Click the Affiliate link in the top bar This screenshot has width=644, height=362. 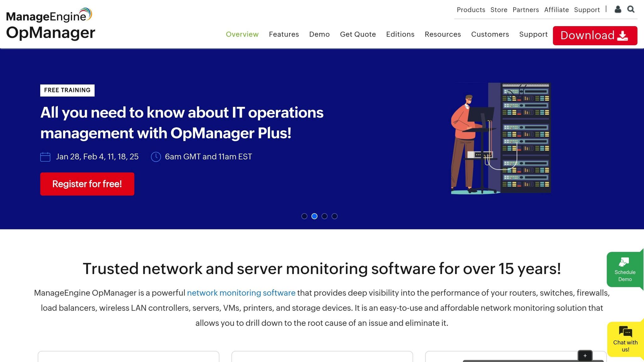point(557,10)
